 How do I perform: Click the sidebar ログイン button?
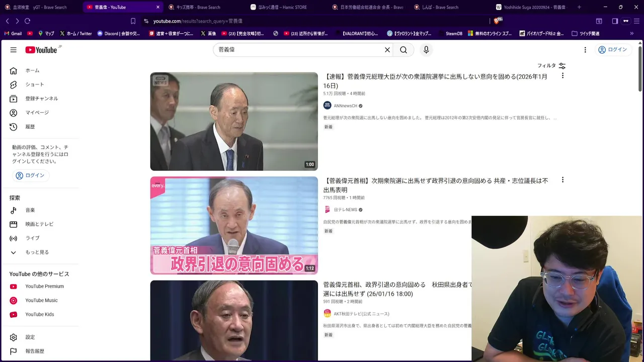click(x=30, y=175)
